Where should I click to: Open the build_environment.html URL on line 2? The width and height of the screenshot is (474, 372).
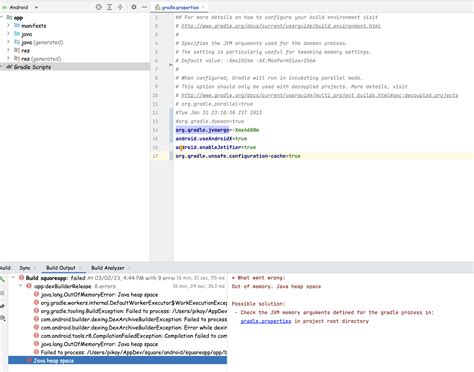(x=281, y=26)
